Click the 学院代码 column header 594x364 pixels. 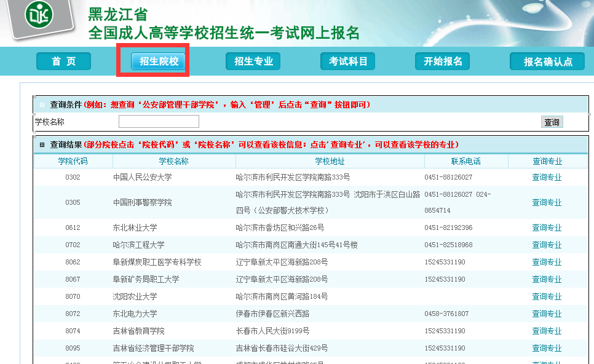73,161
